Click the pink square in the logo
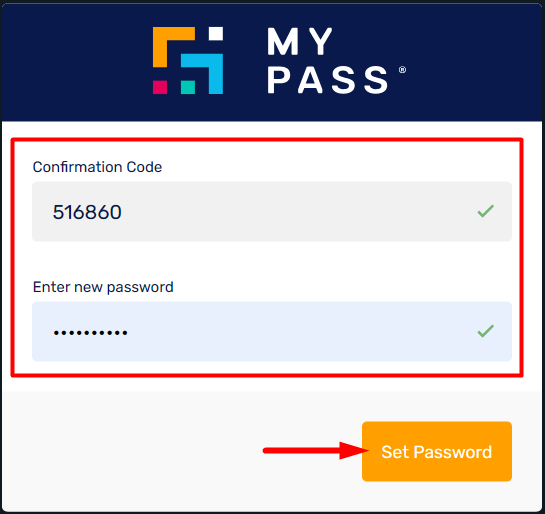The width and height of the screenshot is (545, 514). click(x=160, y=87)
